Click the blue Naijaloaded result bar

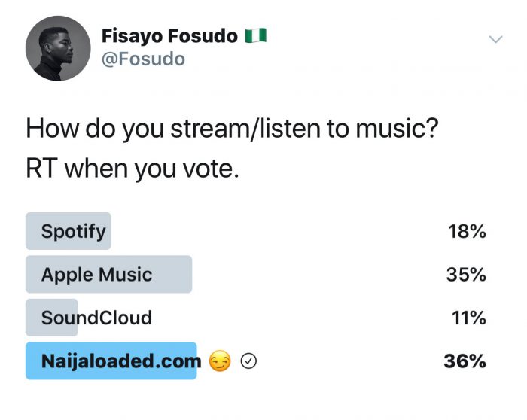click(x=111, y=361)
